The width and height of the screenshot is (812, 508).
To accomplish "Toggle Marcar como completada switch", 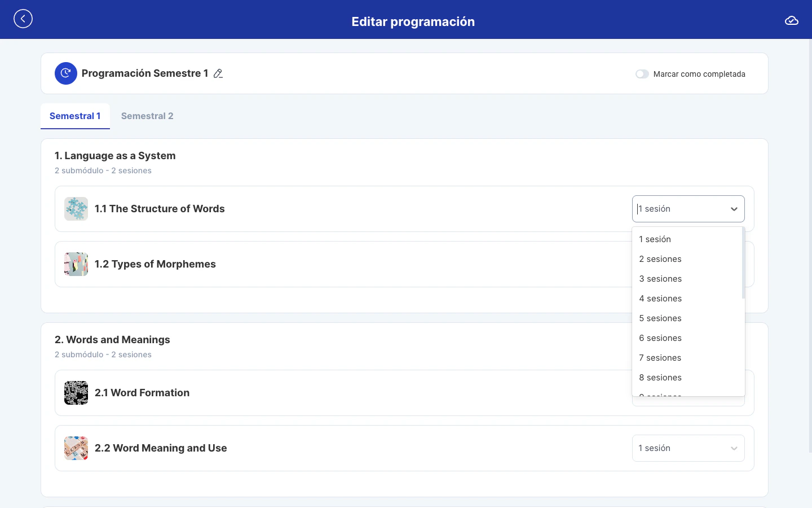I will [x=642, y=74].
